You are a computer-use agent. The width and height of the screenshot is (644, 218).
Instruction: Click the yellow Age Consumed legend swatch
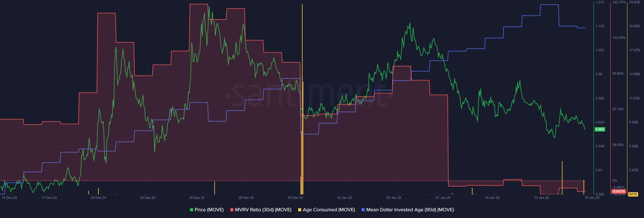pyautogui.click(x=300, y=210)
